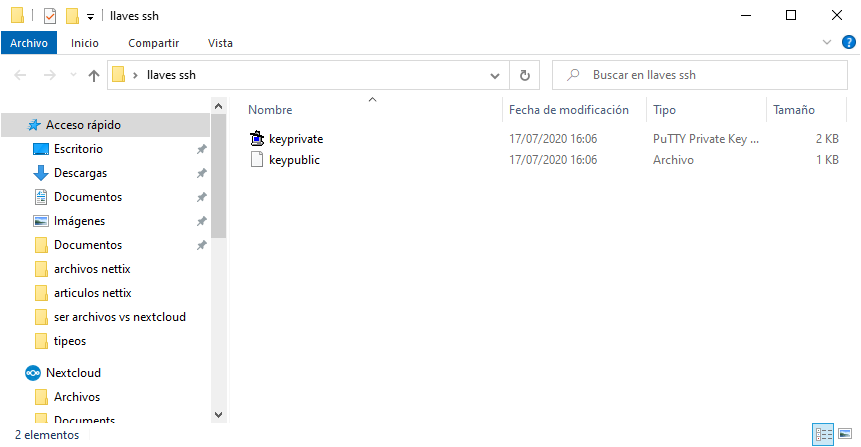Open the Nextcloud item in navigation pane
Image resolution: width=861 pixels, height=447 pixels.
[73, 373]
